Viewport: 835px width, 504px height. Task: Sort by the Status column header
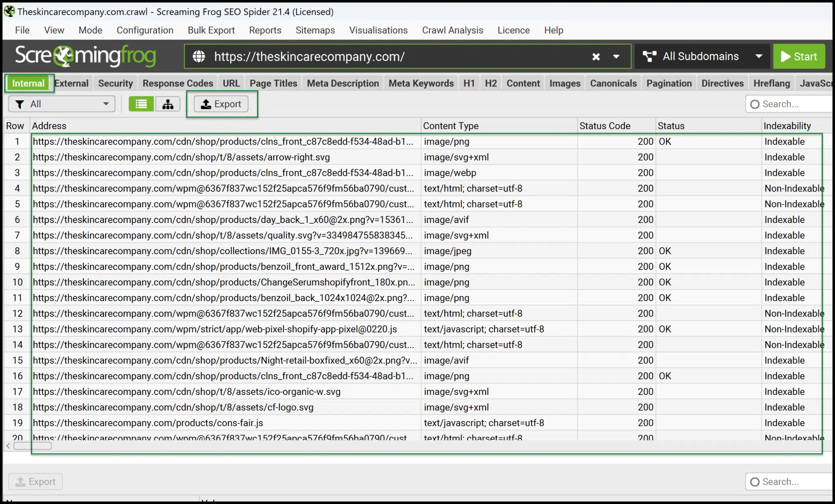(709, 126)
